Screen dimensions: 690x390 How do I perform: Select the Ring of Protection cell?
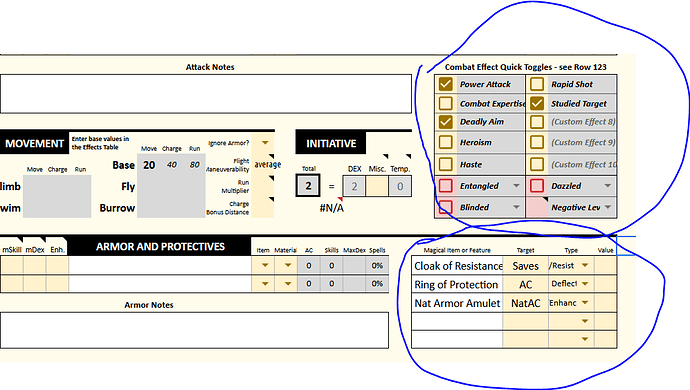click(458, 284)
